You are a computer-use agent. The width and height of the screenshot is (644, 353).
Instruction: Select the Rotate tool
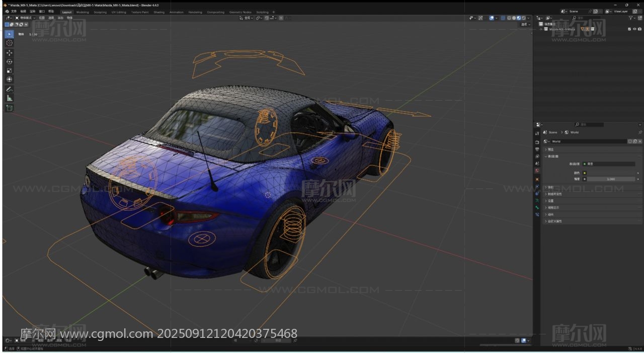coord(9,62)
